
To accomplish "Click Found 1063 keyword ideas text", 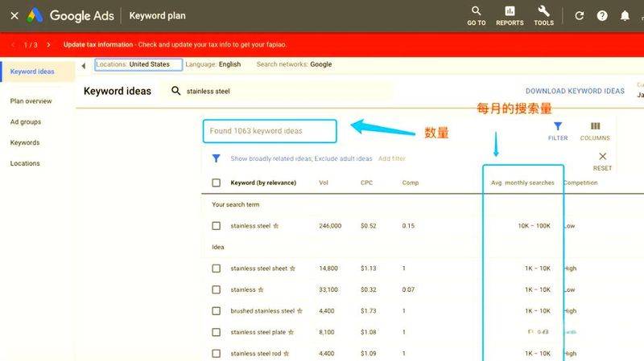I will click(x=256, y=131).
